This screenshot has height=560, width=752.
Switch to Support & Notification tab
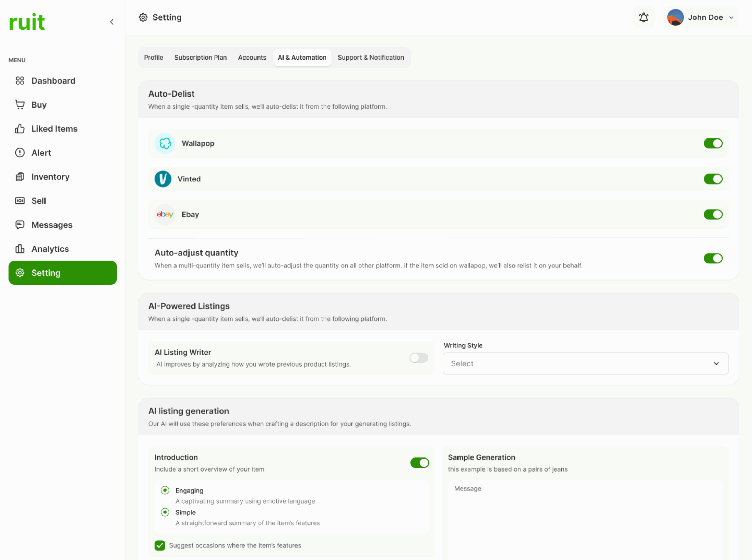(x=370, y=58)
